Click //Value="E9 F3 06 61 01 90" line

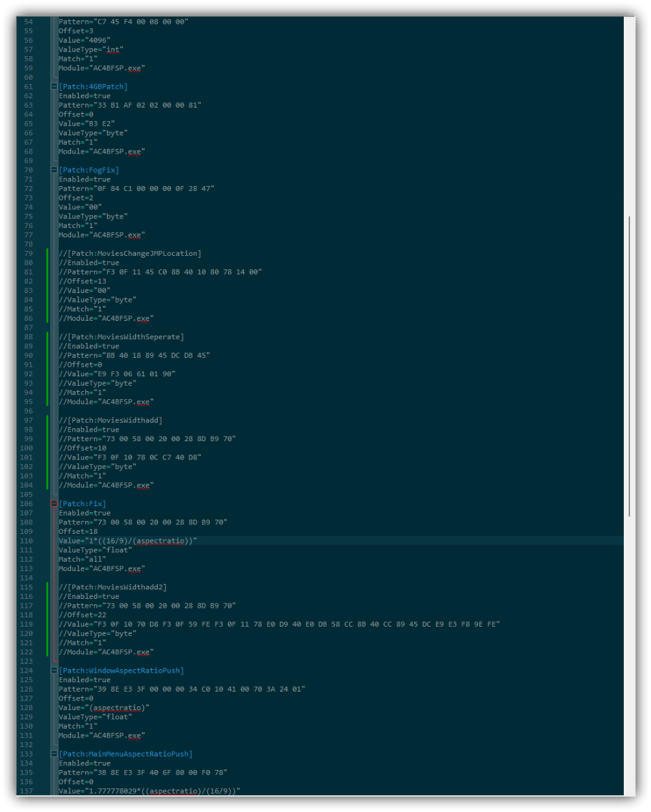point(117,374)
